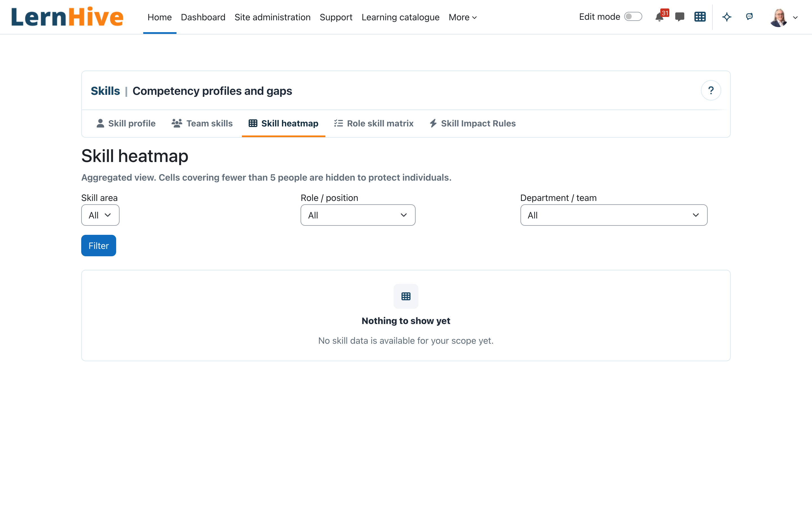Switch to the Team skills tab
Screen dimensions: 812x508
click(x=202, y=123)
